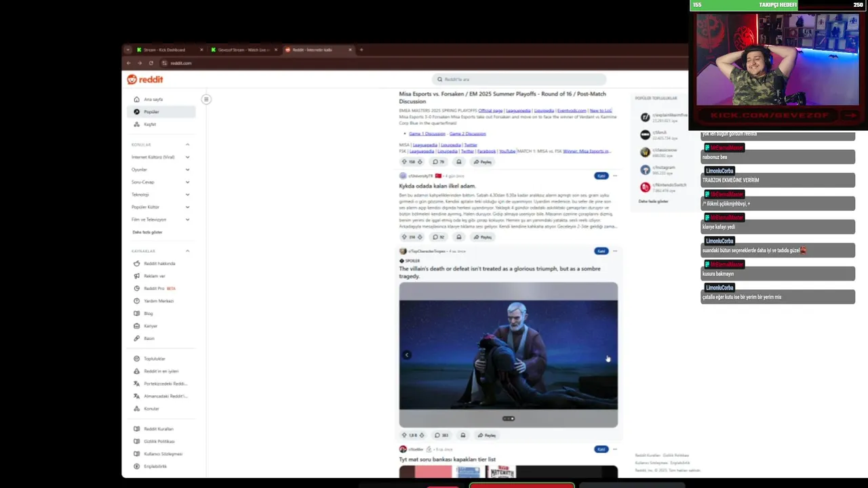Open the browser tab search dropdown arrow
Viewport: 868px width, 488px height.
tap(127, 49)
